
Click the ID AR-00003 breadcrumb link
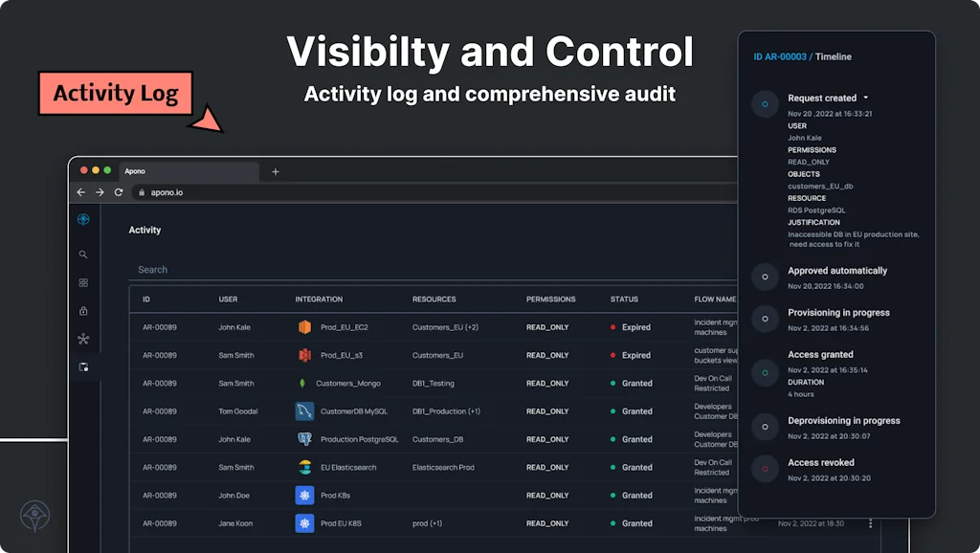point(780,57)
